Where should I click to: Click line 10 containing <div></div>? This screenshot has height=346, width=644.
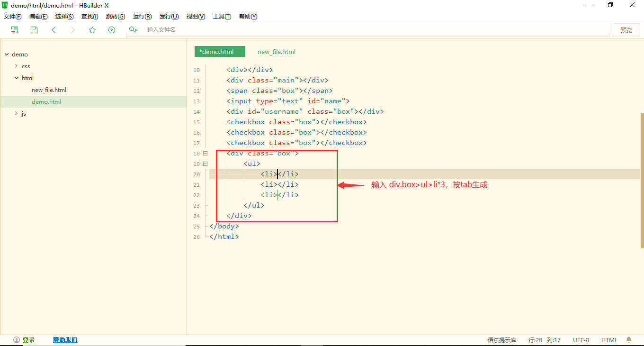(x=250, y=70)
